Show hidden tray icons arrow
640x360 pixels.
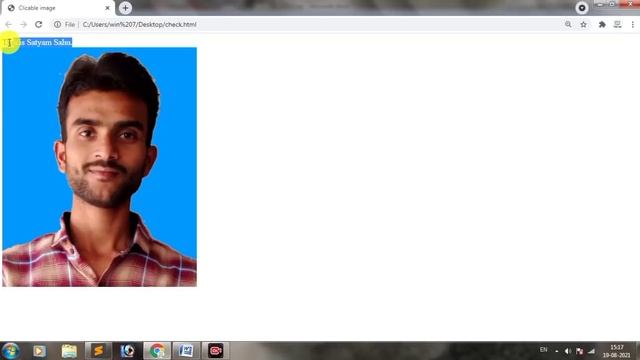(557, 351)
